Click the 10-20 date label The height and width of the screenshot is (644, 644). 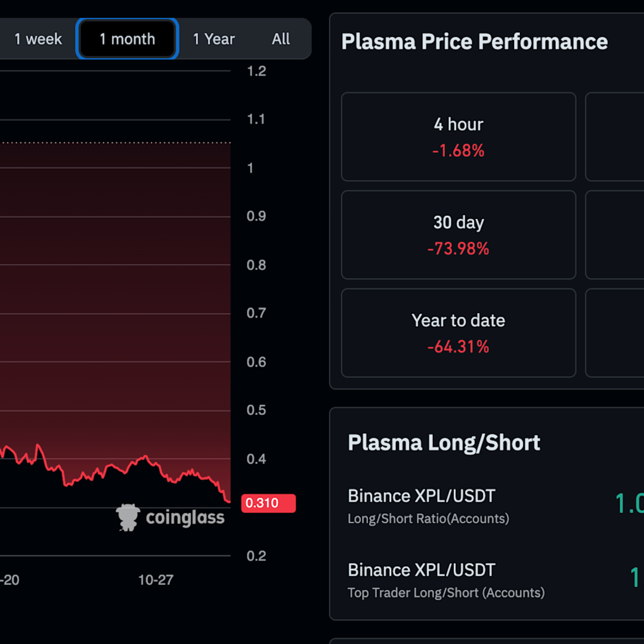(9, 579)
